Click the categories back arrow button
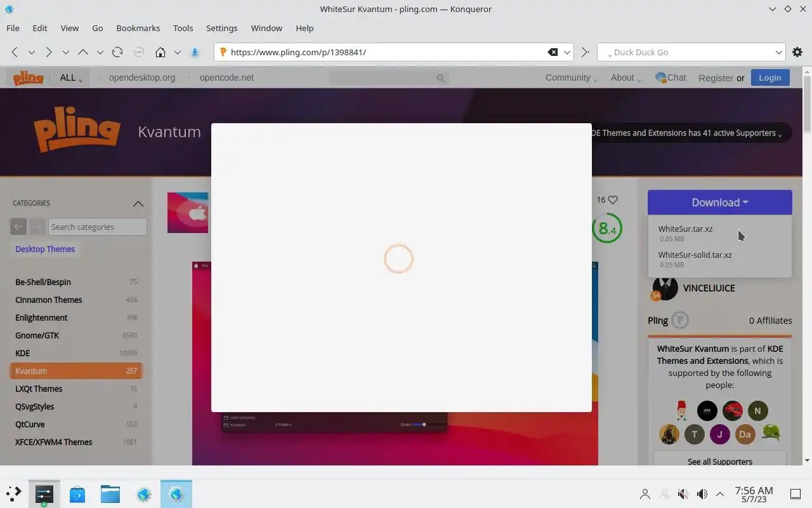Screen dimensions: 812x508 click(x=18, y=227)
